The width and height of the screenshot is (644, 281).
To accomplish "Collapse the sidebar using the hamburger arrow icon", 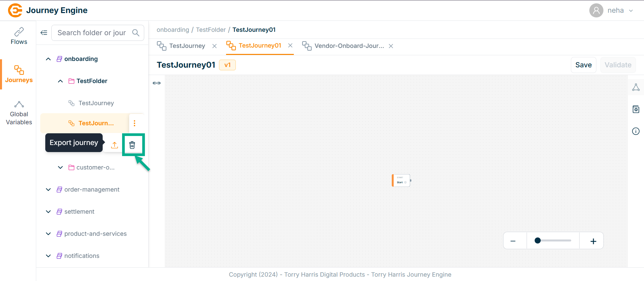I will 44,33.
